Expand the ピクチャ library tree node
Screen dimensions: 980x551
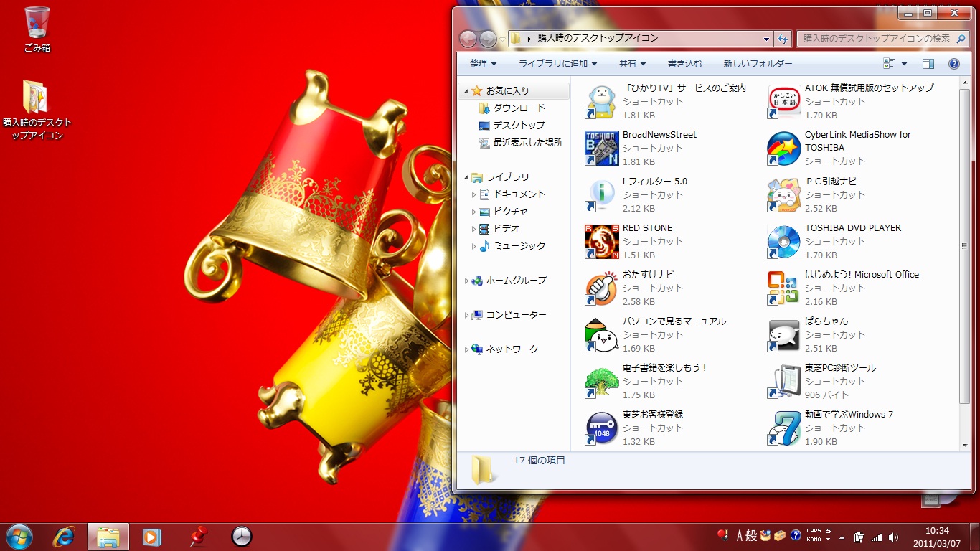click(x=473, y=212)
